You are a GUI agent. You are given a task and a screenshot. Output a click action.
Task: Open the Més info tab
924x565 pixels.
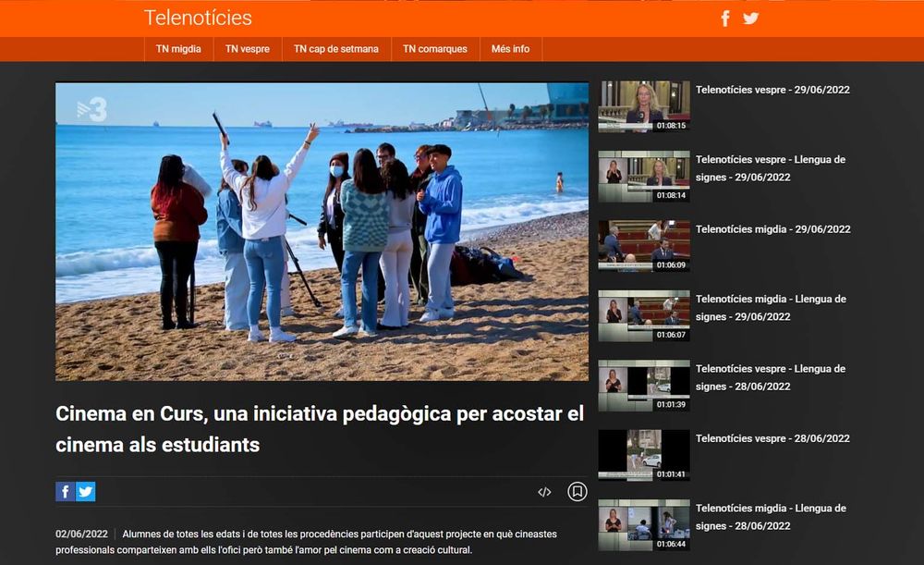(510, 49)
